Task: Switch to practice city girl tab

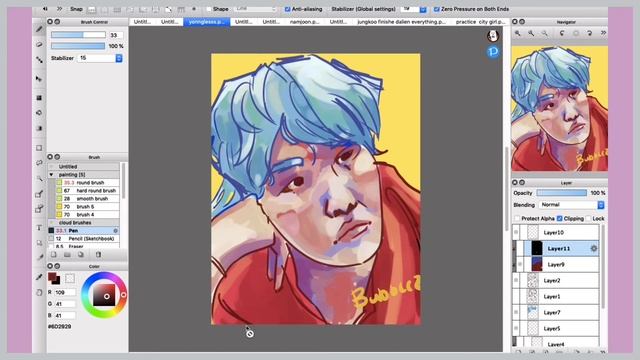Action: point(480,22)
